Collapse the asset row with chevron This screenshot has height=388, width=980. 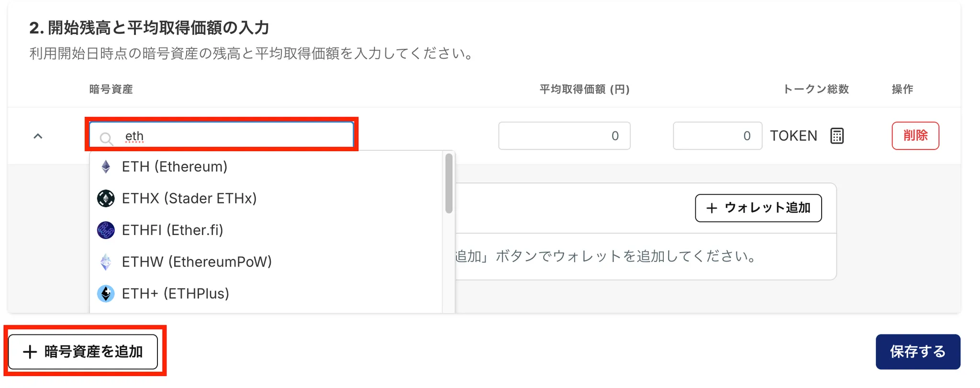[38, 136]
